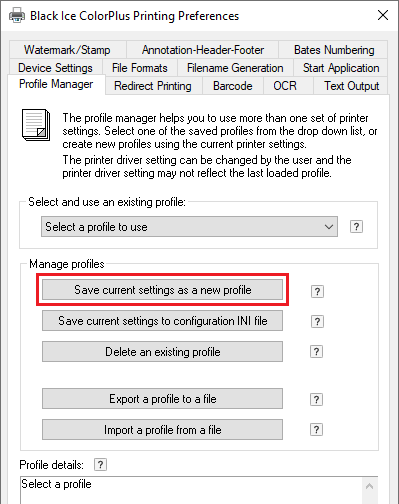Image resolution: width=399 pixels, height=504 pixels.
Task: Click the Profile details scrollbar up arrow
Action: click(x=369, y=486)
